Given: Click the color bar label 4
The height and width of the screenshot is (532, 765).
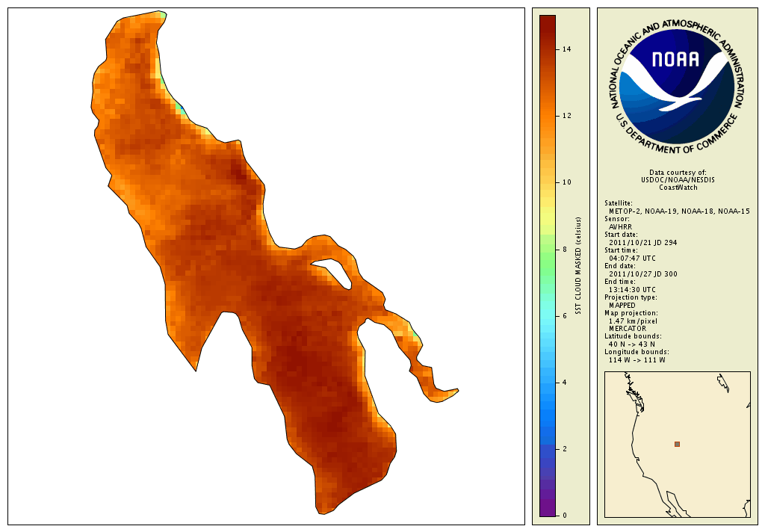Looking at the screenshot, I should pyautogui.click(x=565, y=383).
